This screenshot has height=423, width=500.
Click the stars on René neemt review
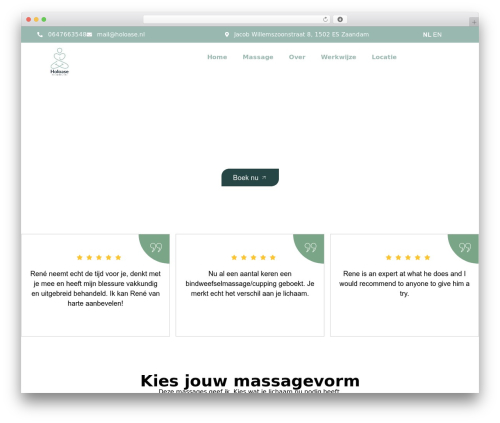point(99,257)
